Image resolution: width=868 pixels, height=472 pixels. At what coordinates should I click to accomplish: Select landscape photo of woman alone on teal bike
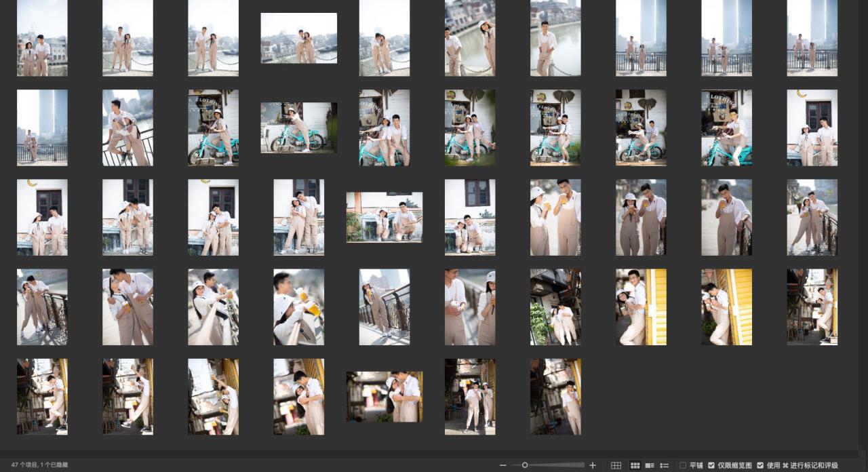(x=298, y=127)
